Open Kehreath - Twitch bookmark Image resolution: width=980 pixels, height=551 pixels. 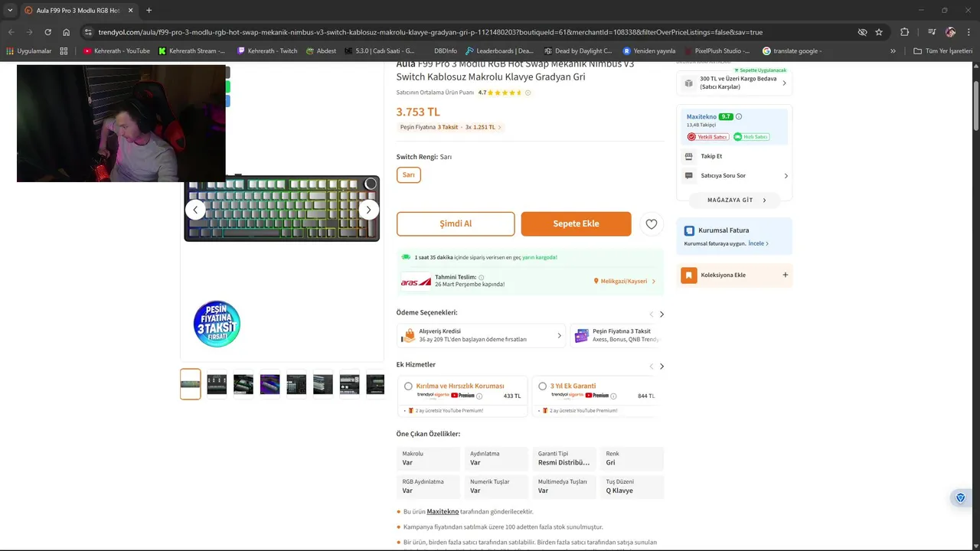pos(267,51)
